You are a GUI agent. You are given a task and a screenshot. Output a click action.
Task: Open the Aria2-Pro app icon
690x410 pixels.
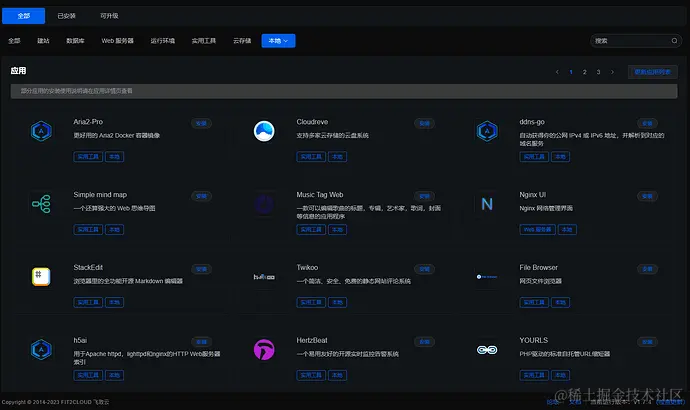(x=41, y=131)
